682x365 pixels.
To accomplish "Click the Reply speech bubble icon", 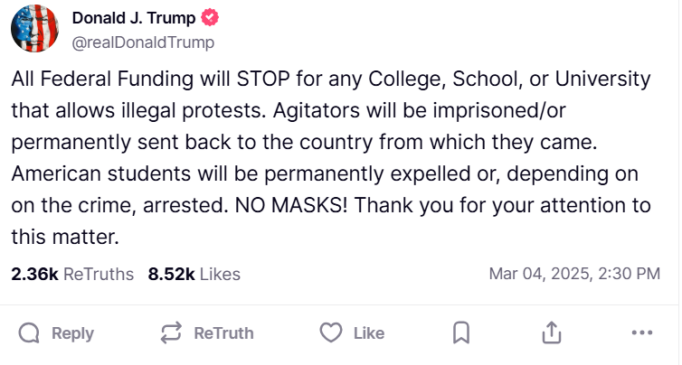I will point(29,333).
